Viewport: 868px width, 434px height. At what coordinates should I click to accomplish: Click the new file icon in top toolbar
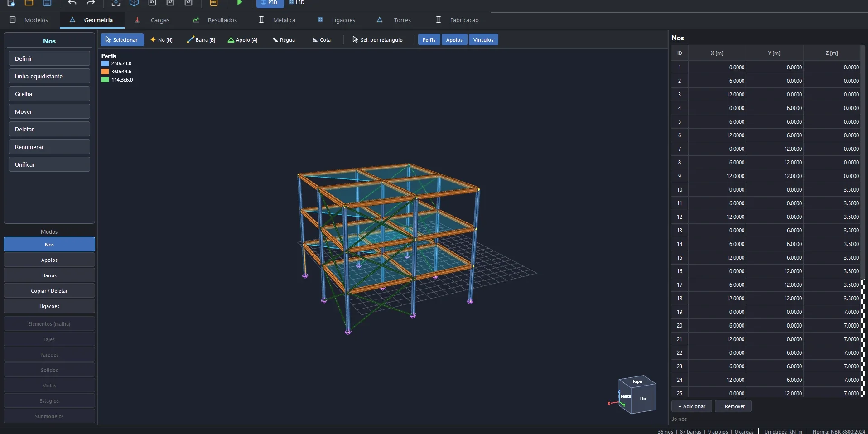11,3
